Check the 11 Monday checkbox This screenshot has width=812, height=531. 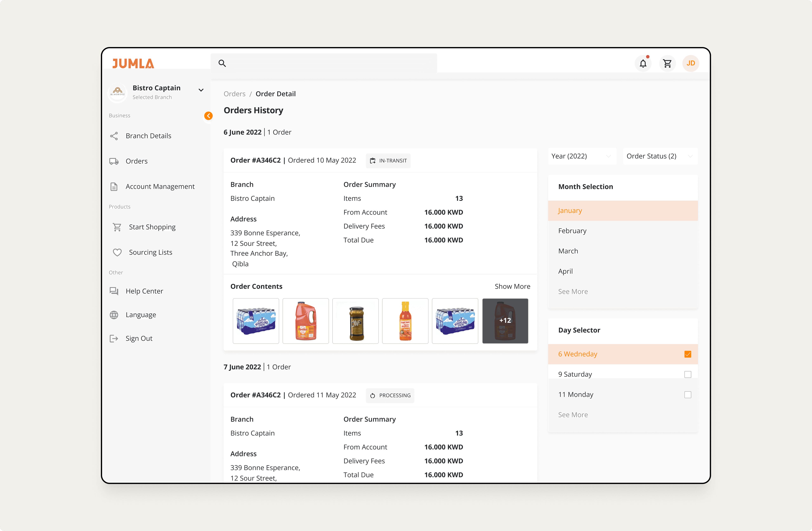[687, 395]
